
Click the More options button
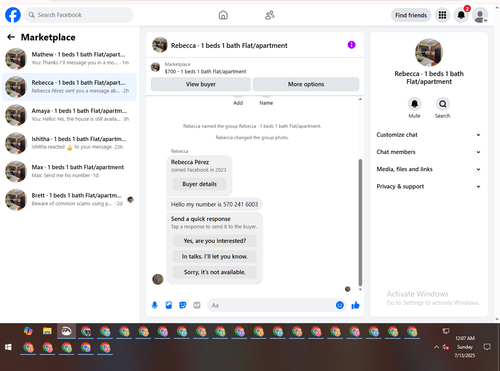point(306,84)
